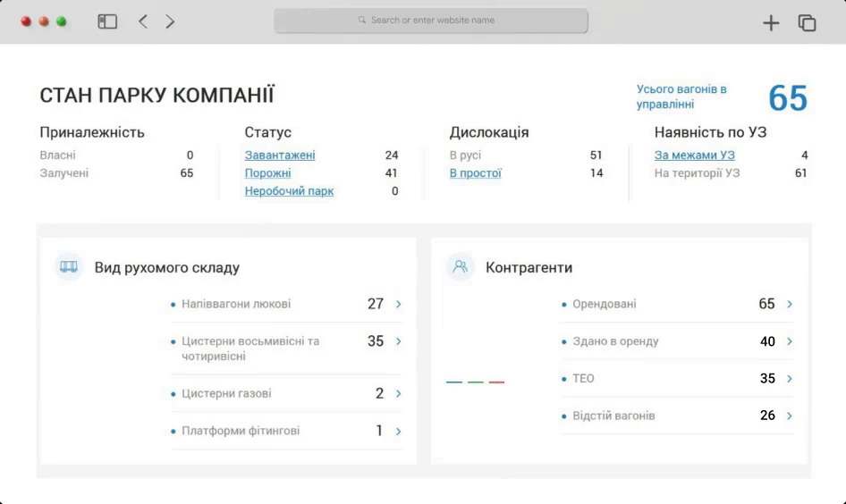Select the Здано в оренду item
This screenshot has height=504, width=846.
(615, 341)
